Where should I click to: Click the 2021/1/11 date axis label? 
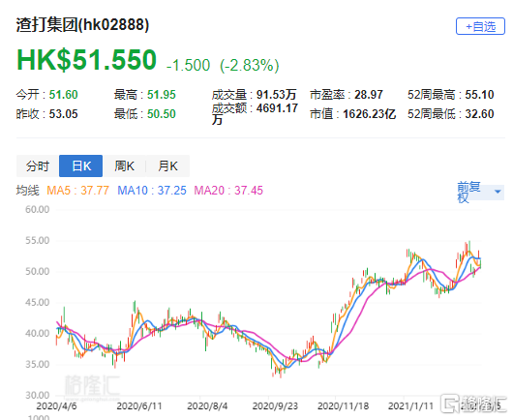410,406
